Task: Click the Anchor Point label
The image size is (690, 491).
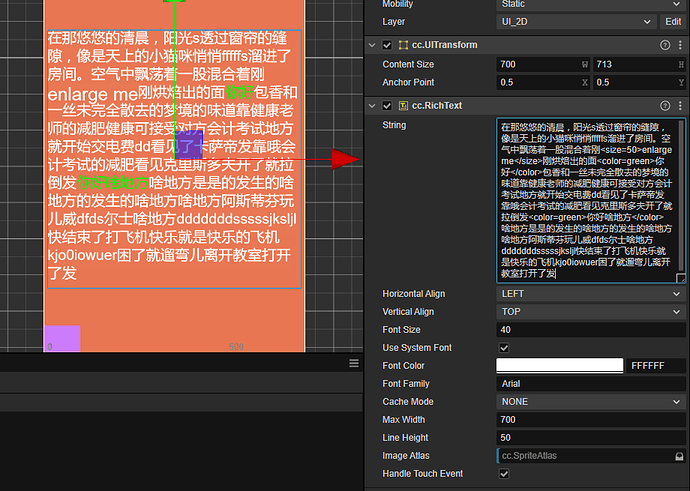Action: tap(408, 83)
